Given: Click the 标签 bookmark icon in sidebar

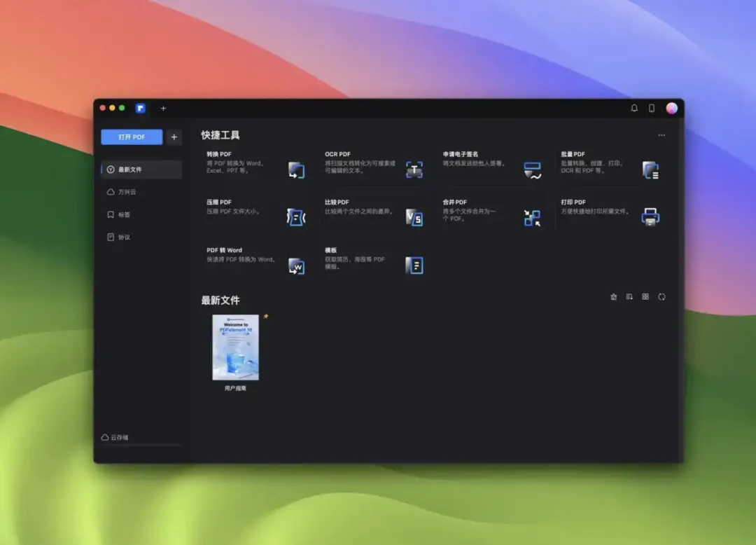Looking at the screenshot, I should coord(111,214).
